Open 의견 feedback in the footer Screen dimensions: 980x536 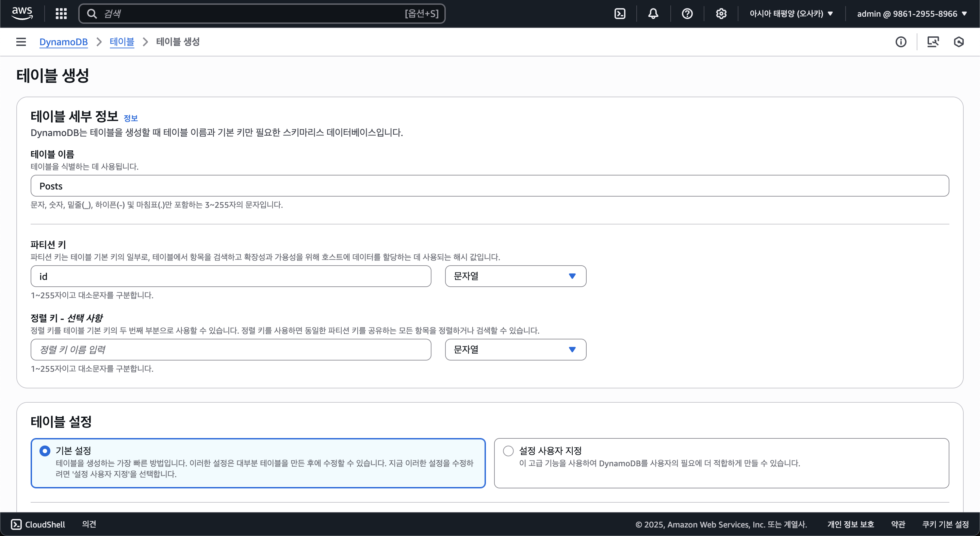pos(89,524)
